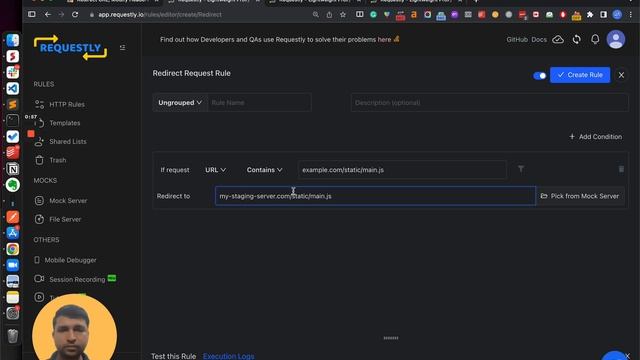The image size is (640, 360).
Task: Open the GitHub link in header
Action: point(517,40)
